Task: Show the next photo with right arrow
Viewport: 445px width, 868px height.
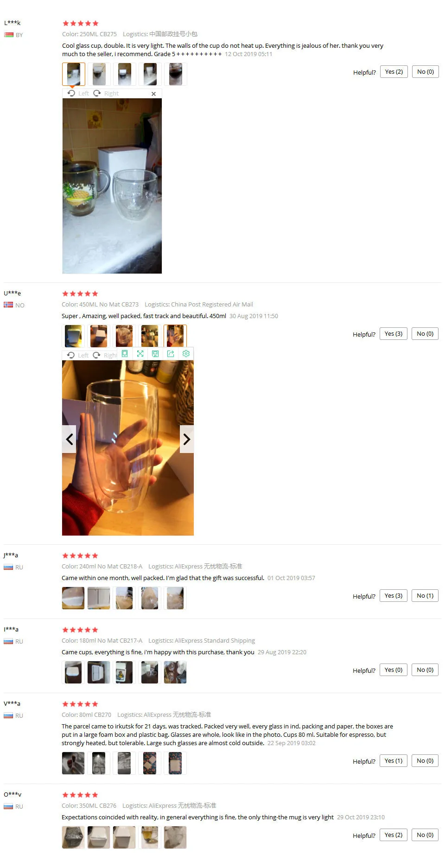Action: pyautogui.click(x=186, y=439)
